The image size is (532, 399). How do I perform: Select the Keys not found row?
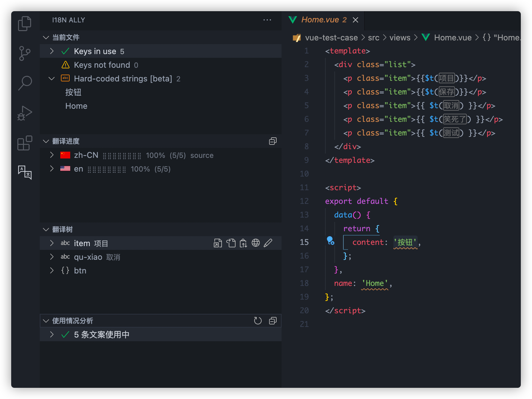pyautogui.click(x=161, y=65)
